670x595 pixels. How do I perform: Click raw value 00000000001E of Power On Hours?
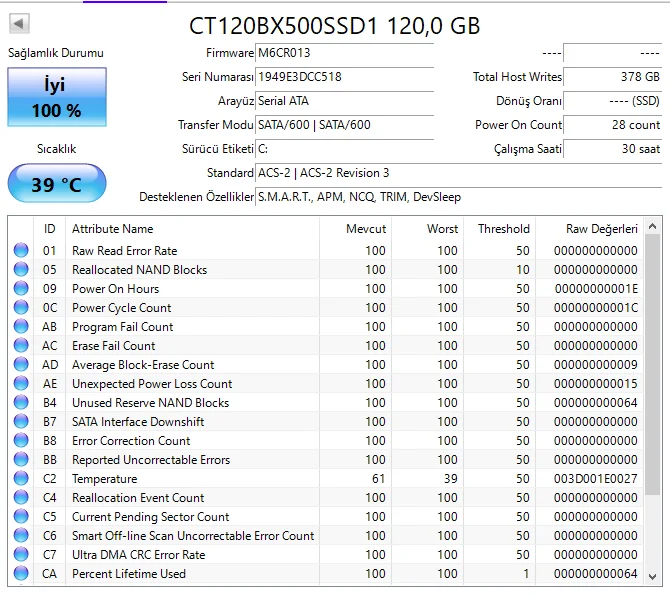(596, 289)
